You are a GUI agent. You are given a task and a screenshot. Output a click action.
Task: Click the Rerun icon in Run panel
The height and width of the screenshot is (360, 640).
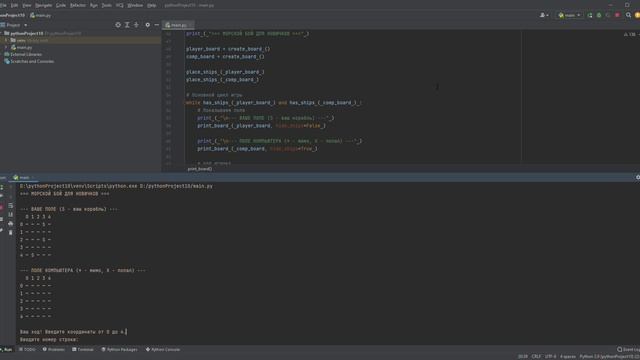point(2,187)
